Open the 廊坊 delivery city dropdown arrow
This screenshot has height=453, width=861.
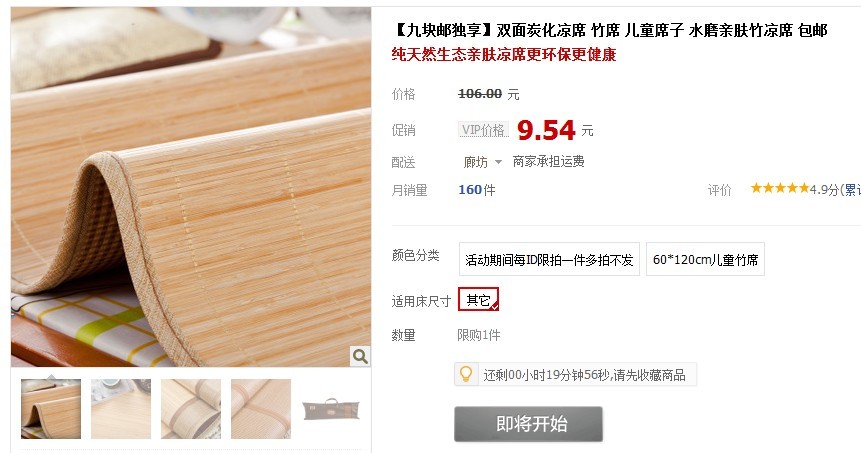tap(498, 162)
